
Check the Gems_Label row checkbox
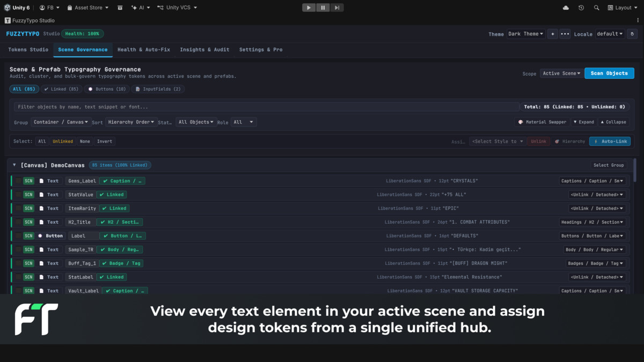pos(18,181)
